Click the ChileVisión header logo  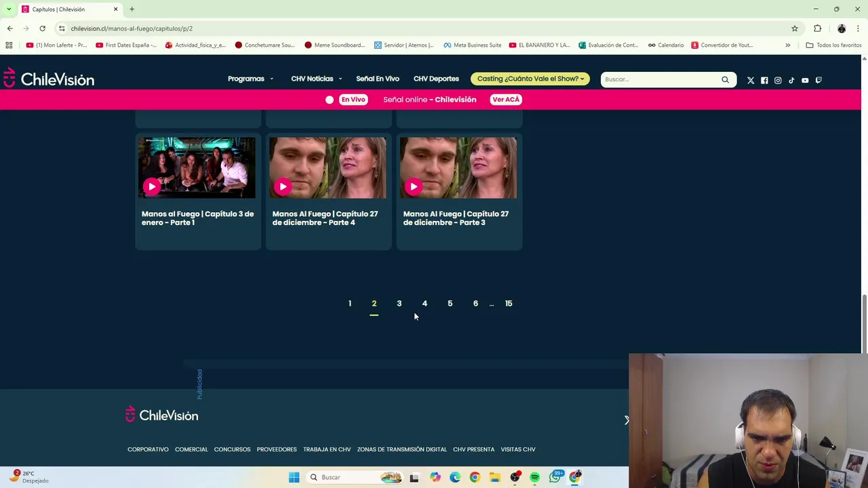point(48,79)
